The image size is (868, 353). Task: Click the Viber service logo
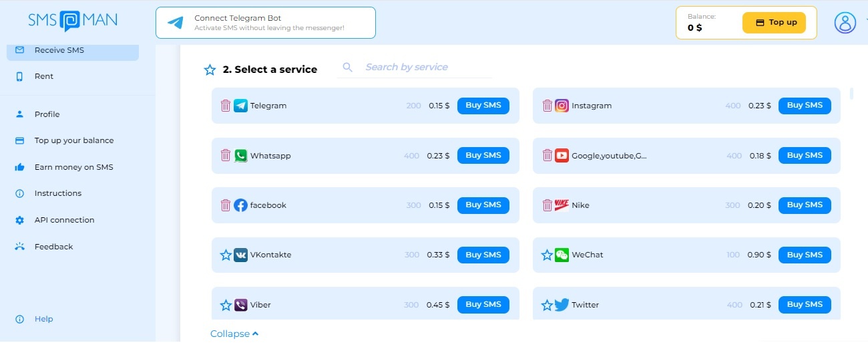coord(240,305)
